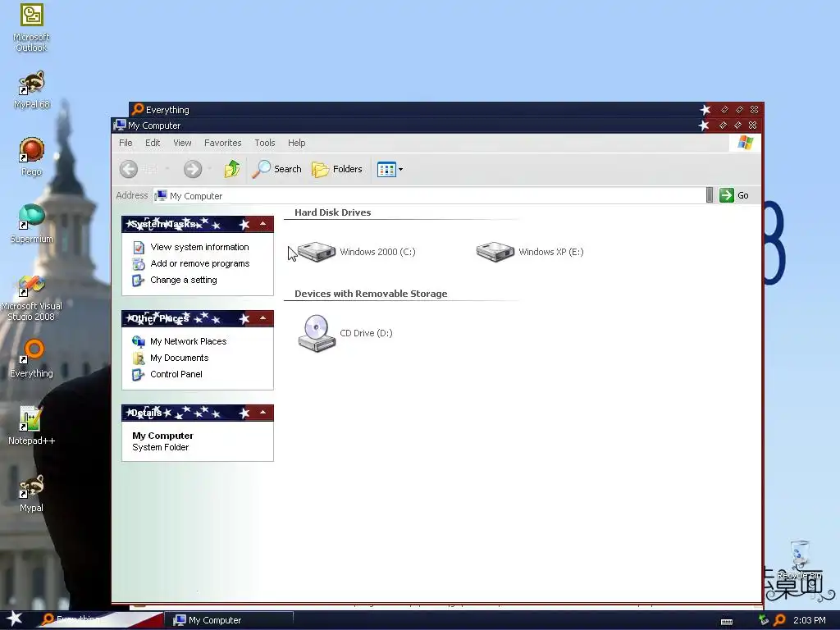
Task: Click Add or remove programs
Action: click(200, 263)
